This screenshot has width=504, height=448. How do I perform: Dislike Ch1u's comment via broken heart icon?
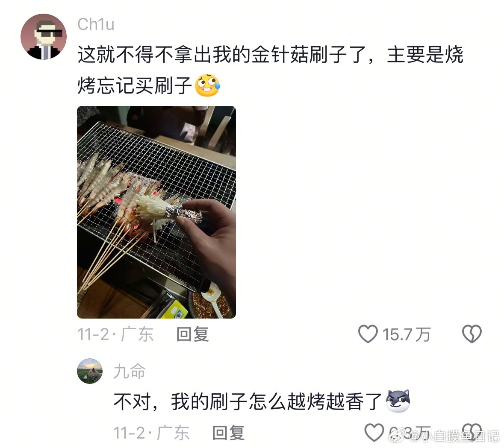pos(472,334)
